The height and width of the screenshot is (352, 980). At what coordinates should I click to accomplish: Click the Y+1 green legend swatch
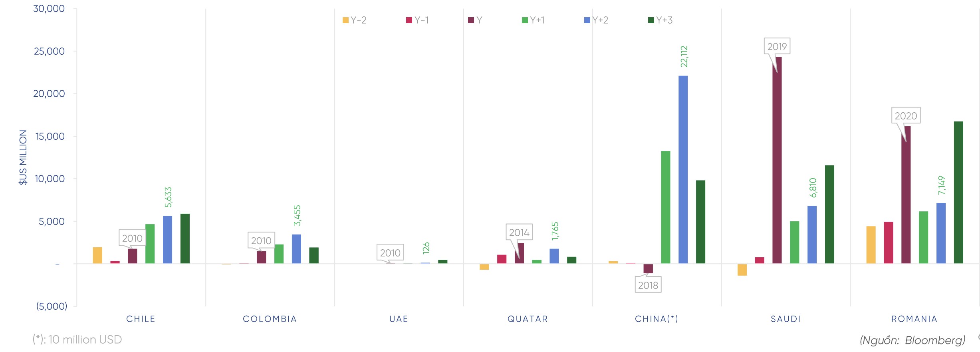525,20
